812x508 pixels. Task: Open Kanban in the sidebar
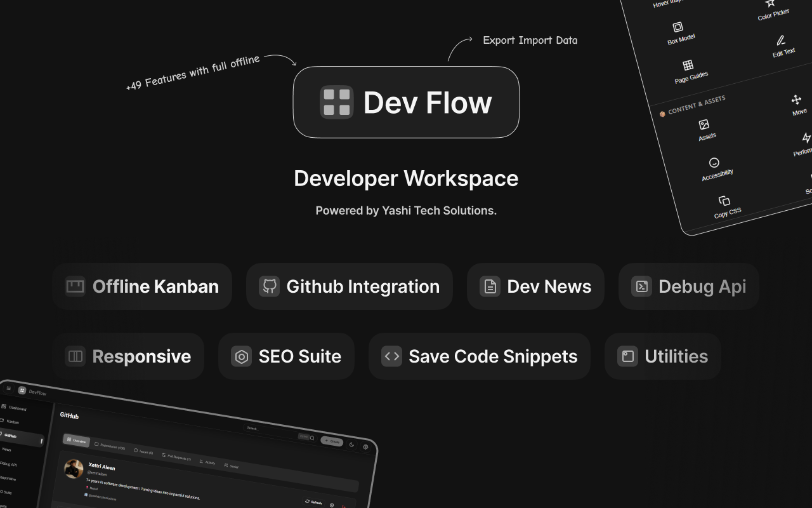click(10, 422)
